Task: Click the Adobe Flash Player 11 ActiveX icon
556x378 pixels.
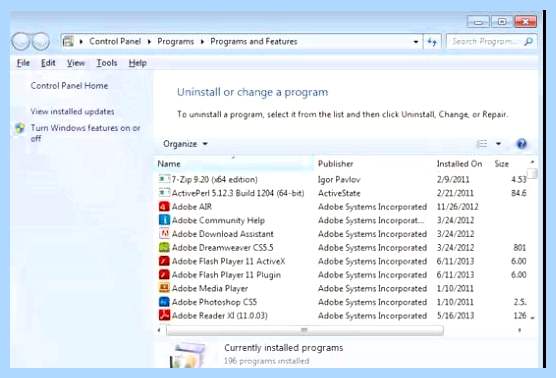Action: [164, 261]
